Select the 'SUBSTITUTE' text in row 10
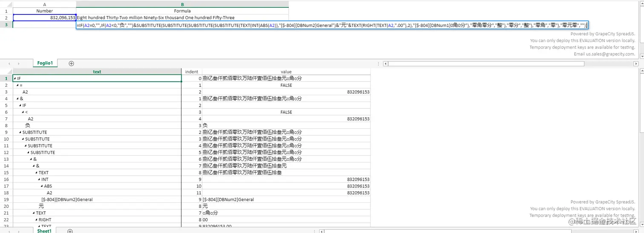The image size is (644, 233). coord(37,139)
